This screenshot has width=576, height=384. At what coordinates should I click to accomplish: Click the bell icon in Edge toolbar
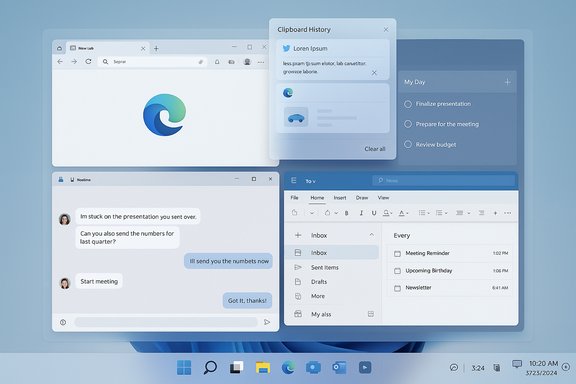[x=217, y=62]
